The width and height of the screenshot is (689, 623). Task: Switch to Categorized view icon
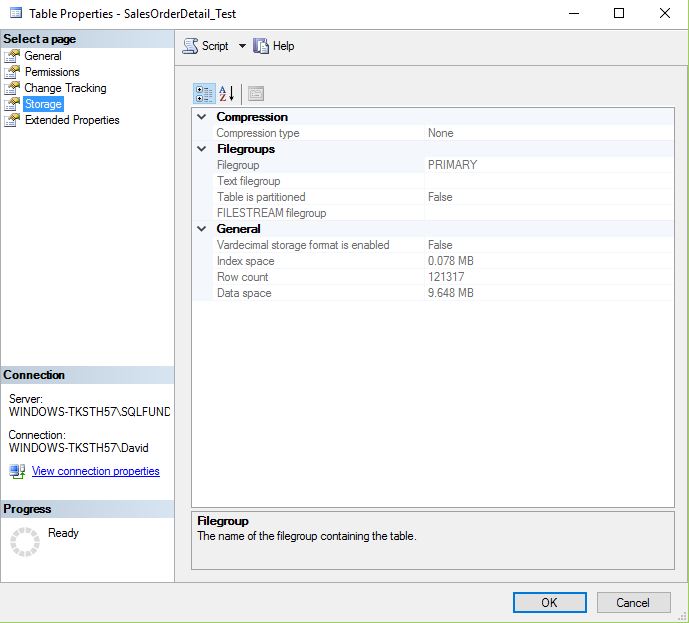204,94
